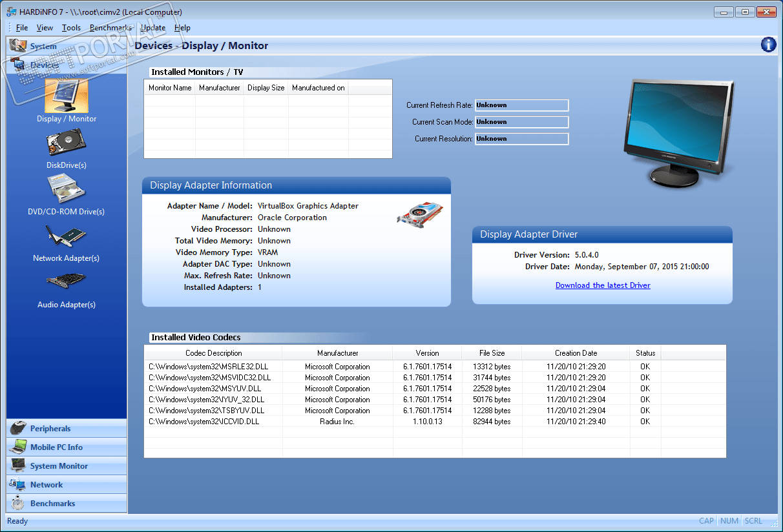783x532 pixels.
Task: Click the blue information icon in the header
Action: pyautogui.click(x=768, y=45)
